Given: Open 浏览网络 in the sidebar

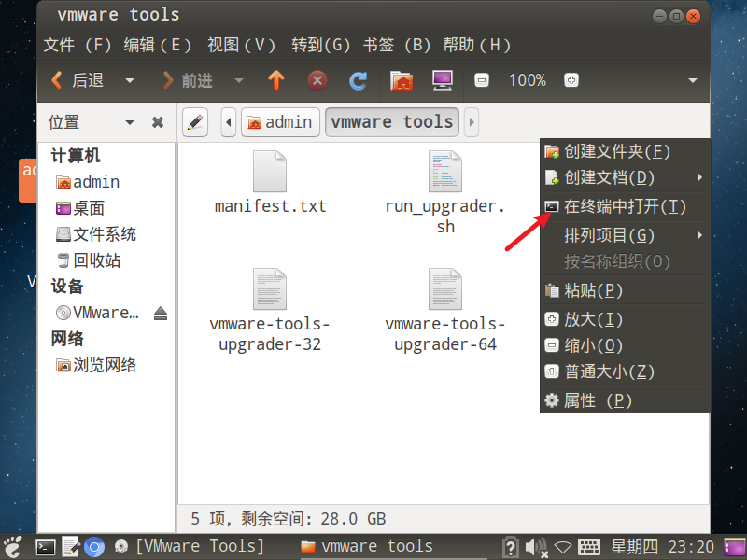Looking at the screenshot, I should coord(96,365).
